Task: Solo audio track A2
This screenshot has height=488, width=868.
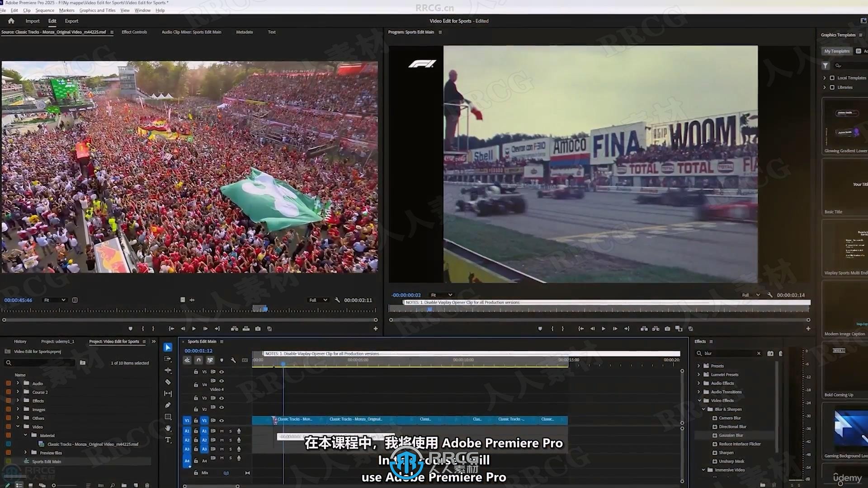Action: tap(230, 440)
